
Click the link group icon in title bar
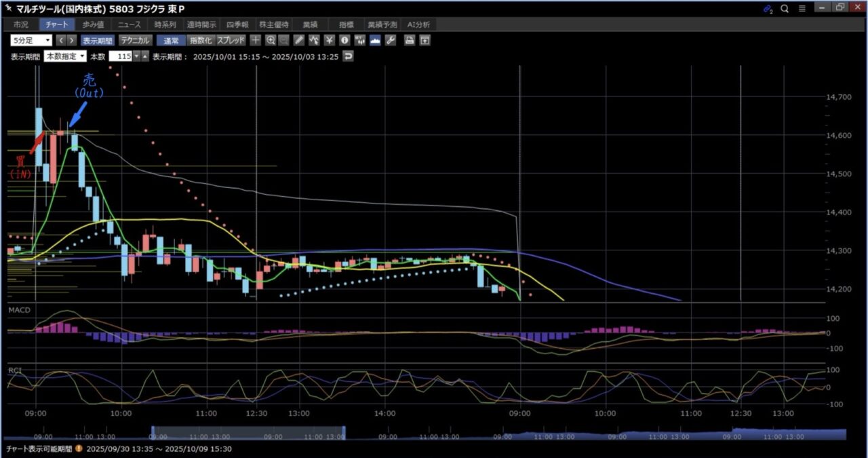(768, 9)
